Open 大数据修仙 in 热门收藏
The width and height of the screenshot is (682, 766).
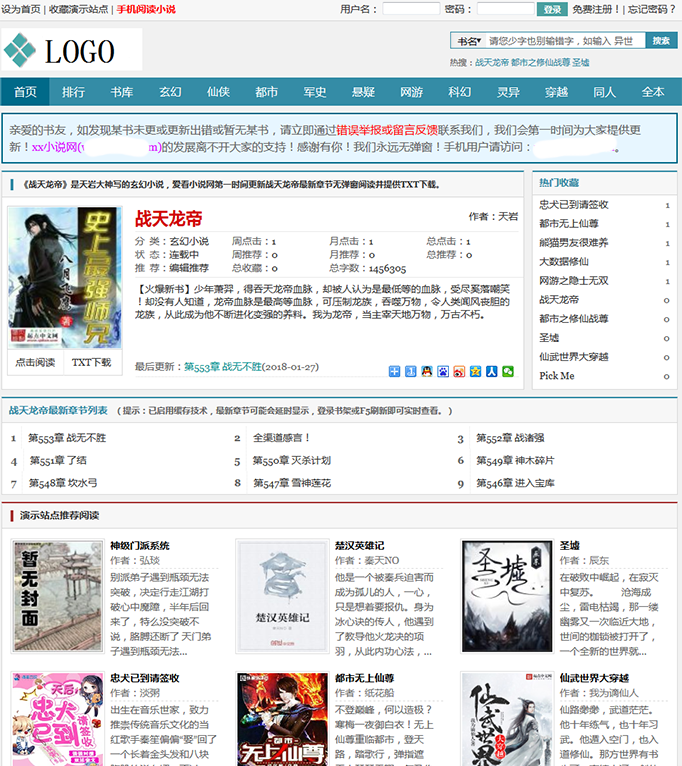click(564, 262)
